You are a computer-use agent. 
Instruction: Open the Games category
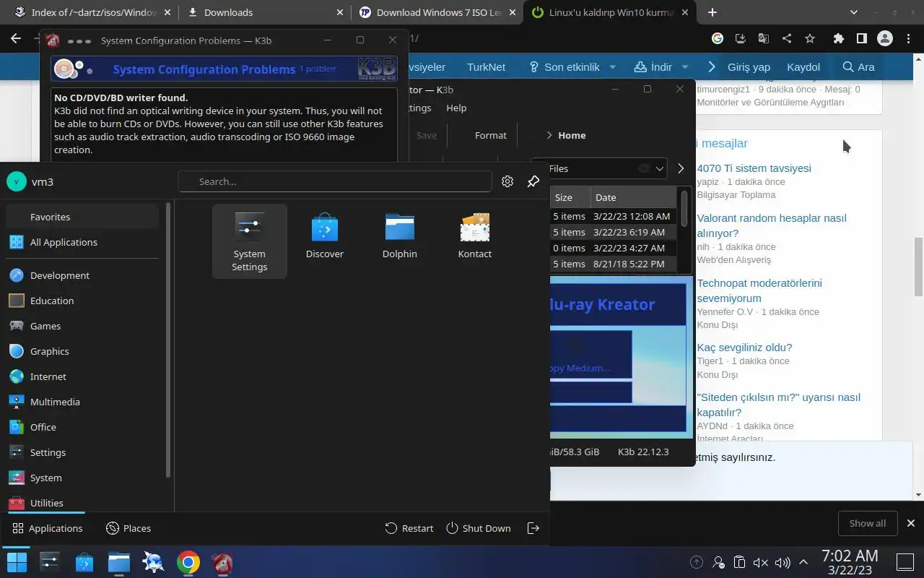(82, 326)
